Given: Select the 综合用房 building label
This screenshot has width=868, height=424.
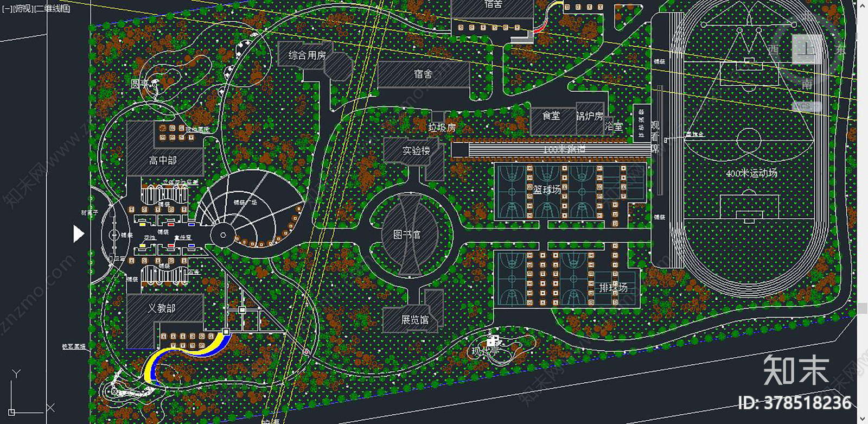Looking at the screenshot, I should click(307, 55).
